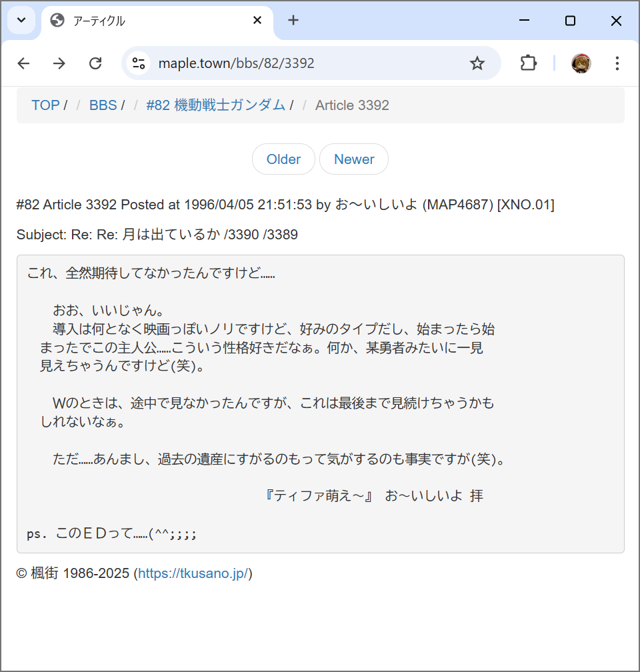The image size is (640, 672).
Task: Open Chrome three-dot menu
Action: 617,63
